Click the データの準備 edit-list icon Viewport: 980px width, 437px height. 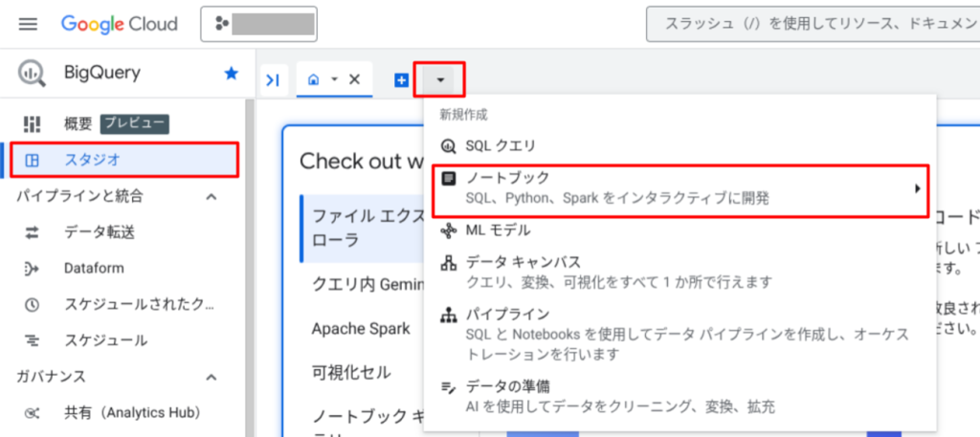click(x=448, y=387)
